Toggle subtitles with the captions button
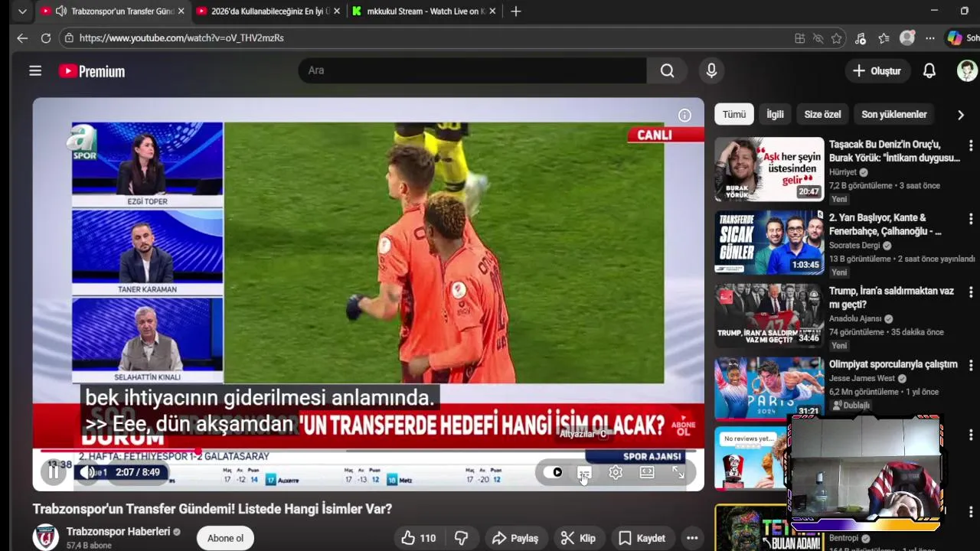This screenshot has width=980, height=551. [x=584, y=473]
